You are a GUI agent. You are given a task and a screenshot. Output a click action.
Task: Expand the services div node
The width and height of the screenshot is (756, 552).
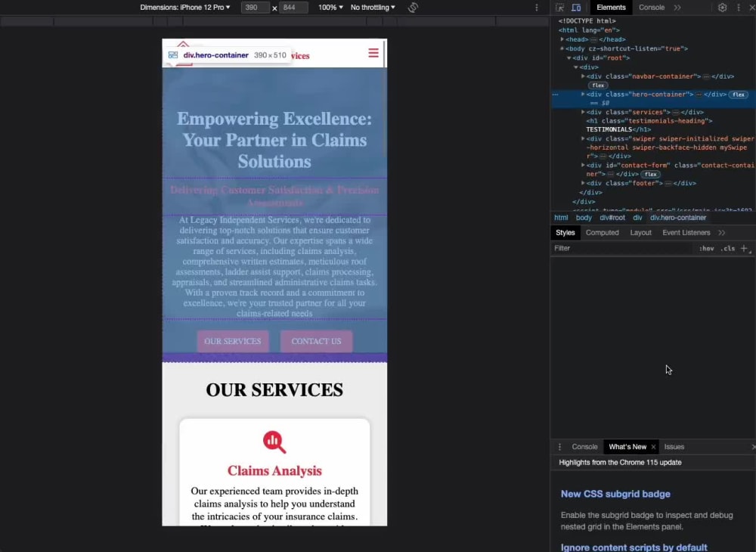pos(583,112)
